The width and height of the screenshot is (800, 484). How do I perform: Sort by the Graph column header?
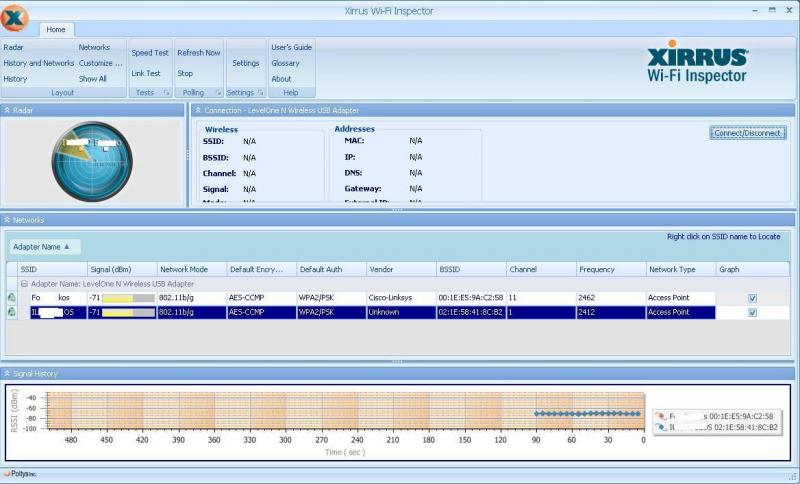point(753,269)
